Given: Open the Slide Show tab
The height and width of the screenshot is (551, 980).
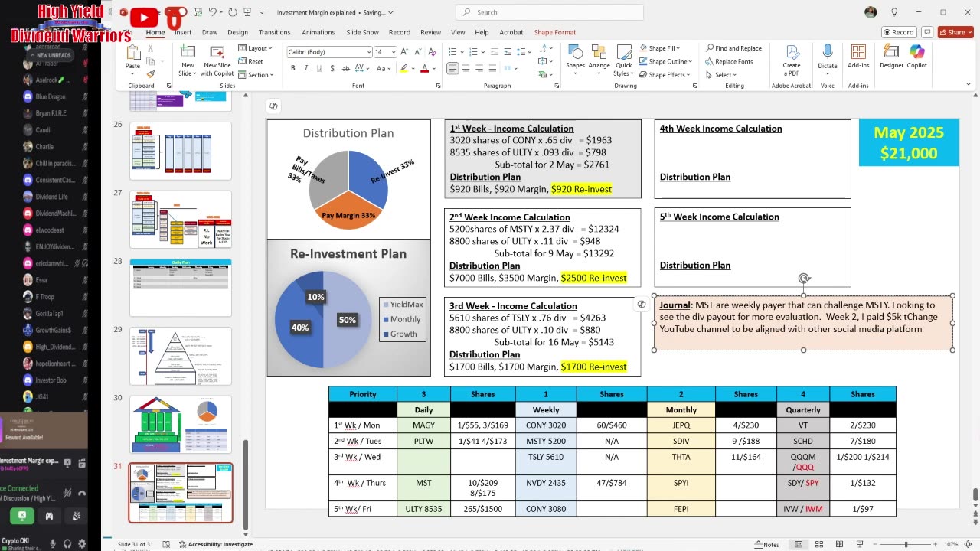Looking at the screenshot, I should (x=362, y=32).
